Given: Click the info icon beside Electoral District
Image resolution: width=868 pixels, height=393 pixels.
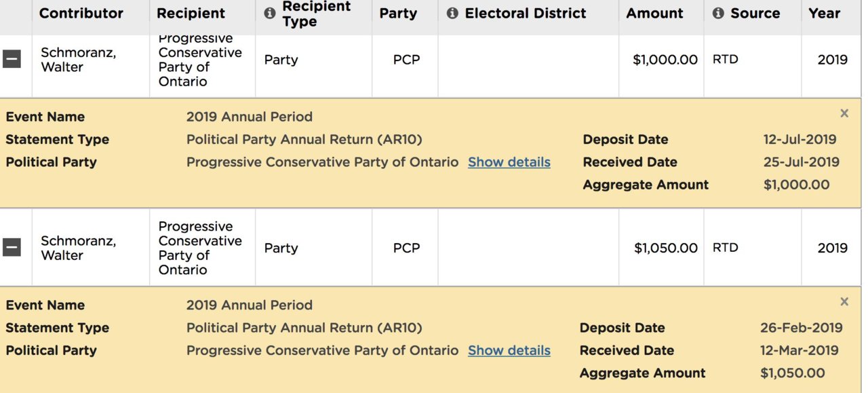Looking at the screenshot, I should tap(452, 13).
